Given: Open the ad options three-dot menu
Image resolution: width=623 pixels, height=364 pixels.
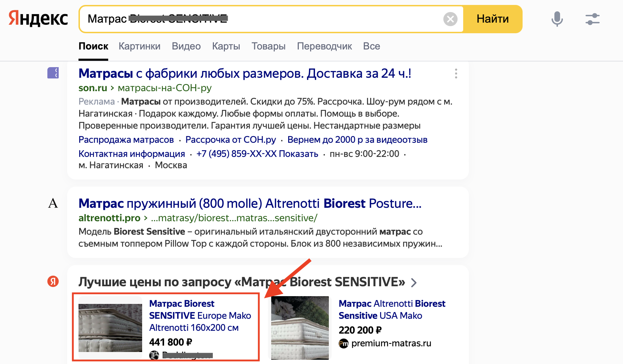Looking at the screenshot, I should click(x=456, y=74).
